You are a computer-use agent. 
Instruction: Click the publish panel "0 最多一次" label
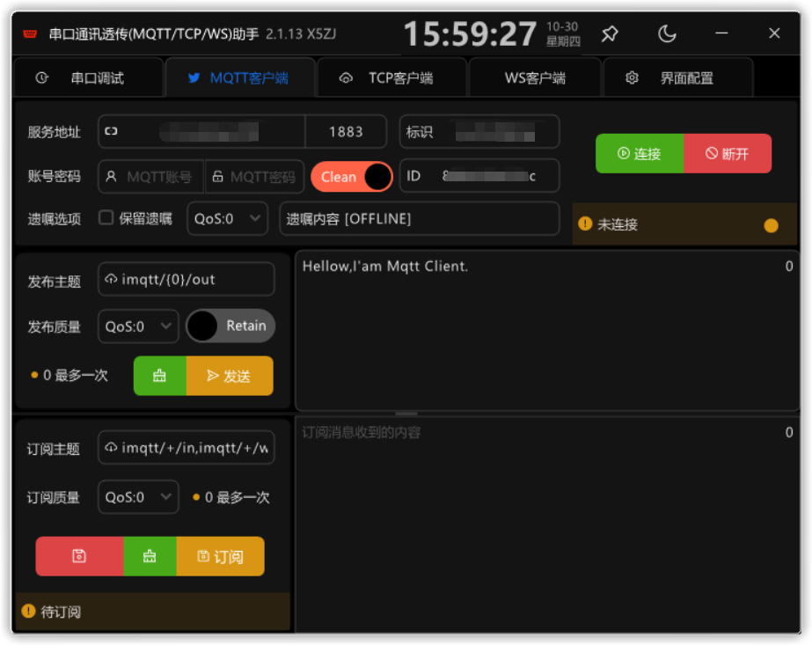click(76, 375)
